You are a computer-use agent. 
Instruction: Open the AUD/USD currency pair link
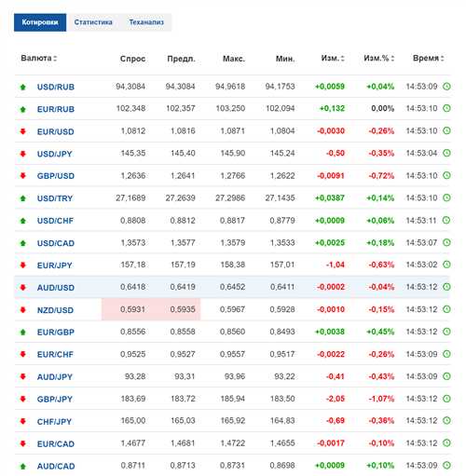point(56,288)
